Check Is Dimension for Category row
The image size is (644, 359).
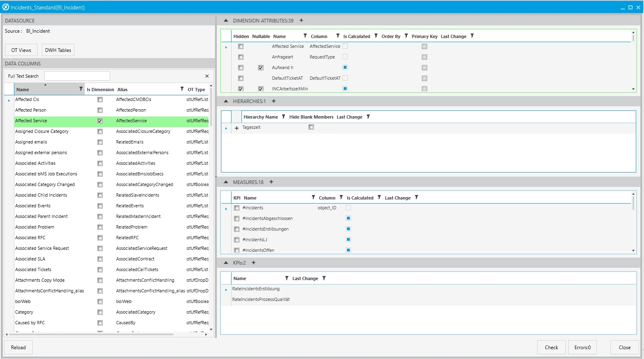[x=100, y=312]
